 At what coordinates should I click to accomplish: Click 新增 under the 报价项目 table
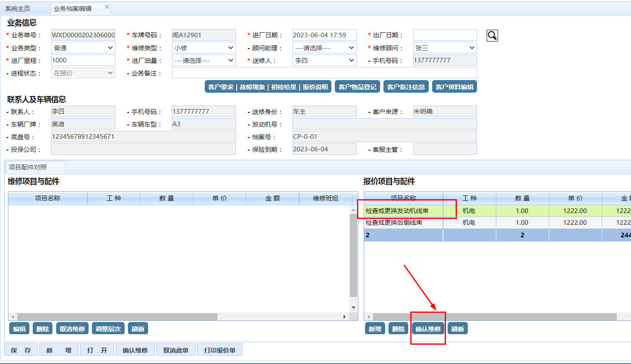point(375,329)
